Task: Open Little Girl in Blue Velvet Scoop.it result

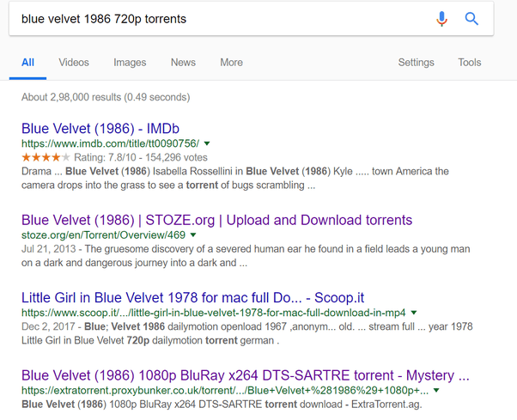Action: click(x=192, y=298)
